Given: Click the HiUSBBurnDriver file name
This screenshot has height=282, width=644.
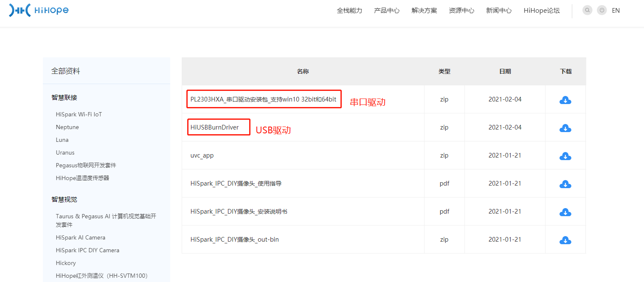Looking at the screenshot, I should click(215, 127).
